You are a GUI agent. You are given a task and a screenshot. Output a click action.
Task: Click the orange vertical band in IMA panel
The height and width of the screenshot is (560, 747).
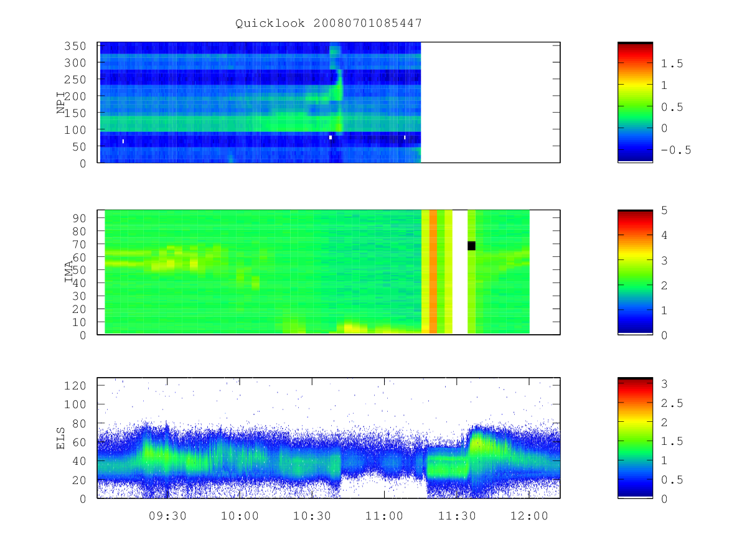(x=433, y=272)
